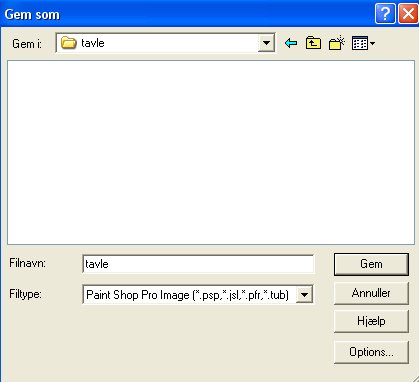Screen dimensions: 419x382
Task: Select the Paint Shop Pro Image file type box
Action: [x=198, y=294]
